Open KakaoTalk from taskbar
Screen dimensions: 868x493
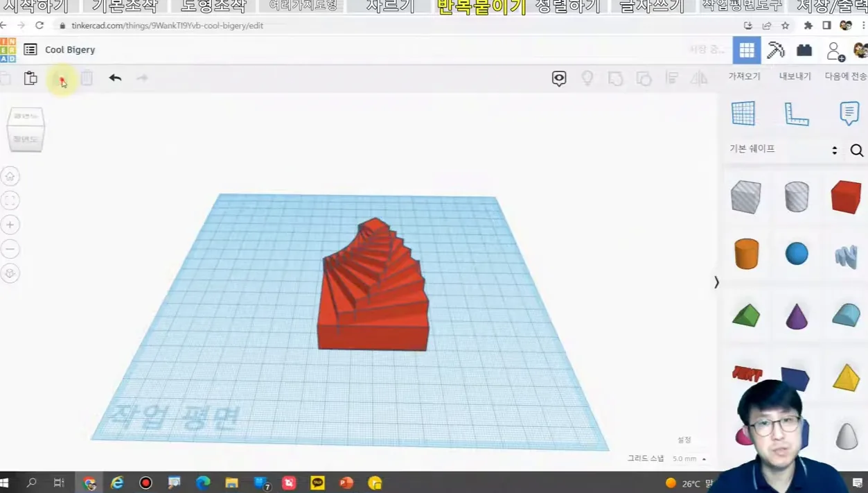pos(317,483)
